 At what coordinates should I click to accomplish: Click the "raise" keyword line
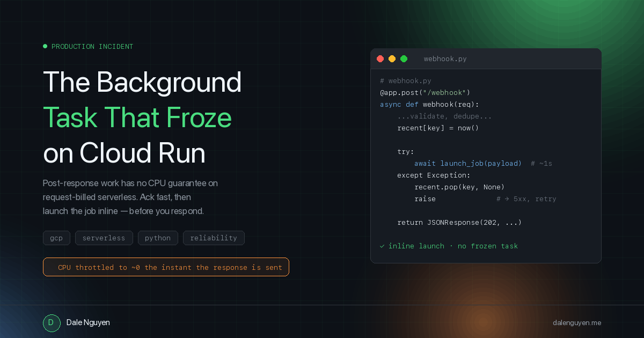(425, 199)
